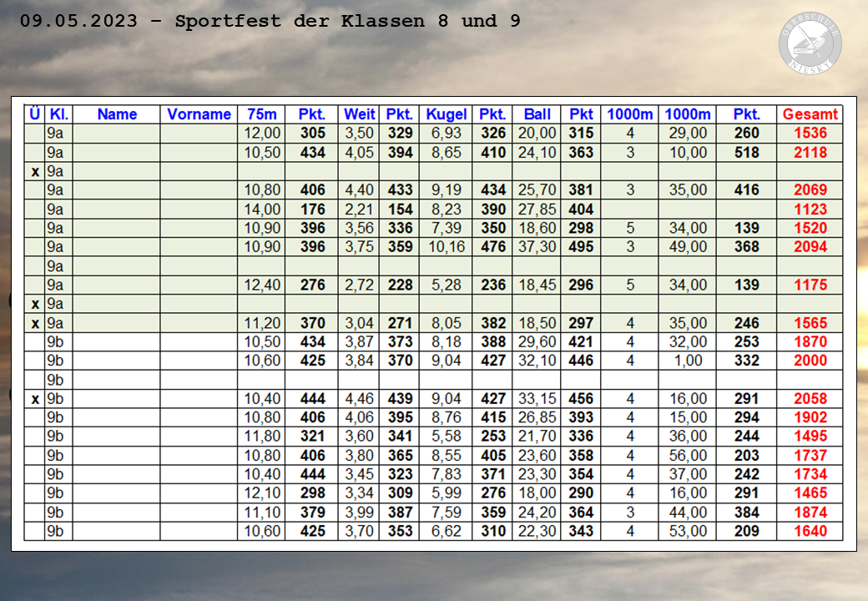This screenshot has height=601, width=868.
Task: Select the points value 518
Action: pyautogui.click(x=746, y=152)
